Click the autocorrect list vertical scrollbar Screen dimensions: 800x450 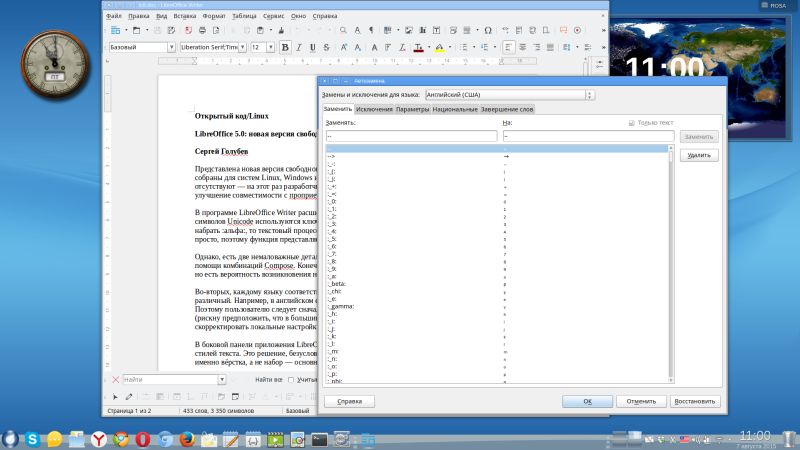(x=670, y=264)
